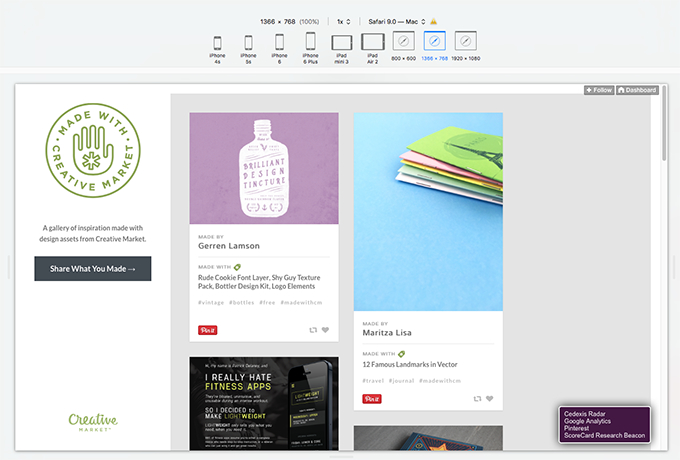Click the Follow button
Image resolution: width=680 pixels, height=460 pixels.
coord(599,90)
